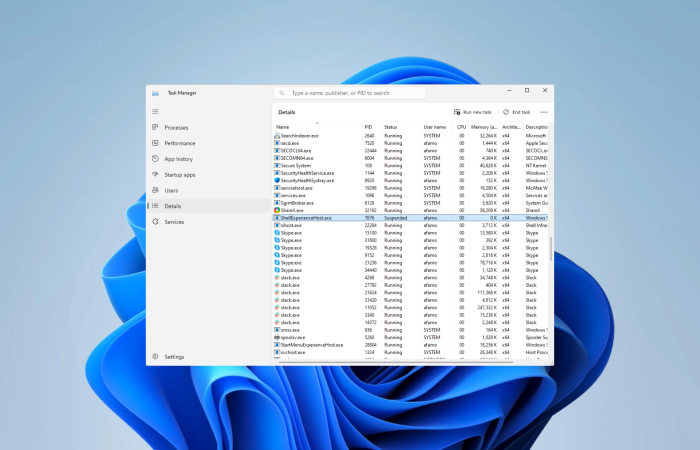The width and height of the screenshot is (700, 450).
Task: Select the SecurityHealthService.exe row
Action: coord(410,173)
